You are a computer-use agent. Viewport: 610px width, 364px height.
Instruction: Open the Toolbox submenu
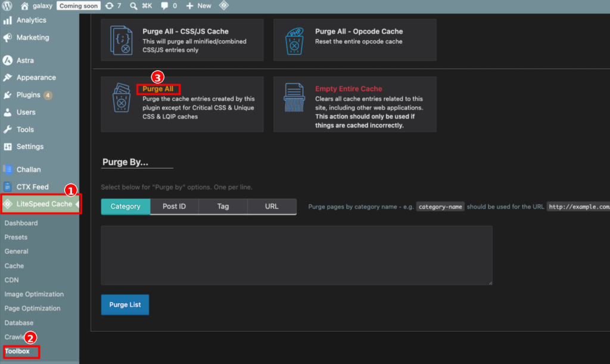[x=17, y=351]
